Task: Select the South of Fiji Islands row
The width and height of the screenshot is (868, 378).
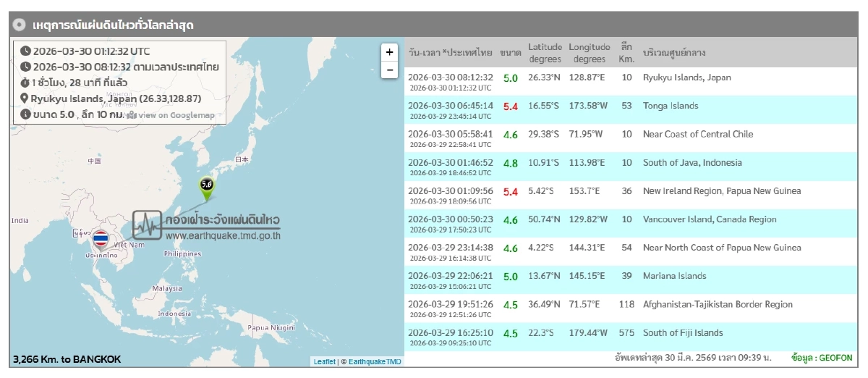Action: point(629,337)
